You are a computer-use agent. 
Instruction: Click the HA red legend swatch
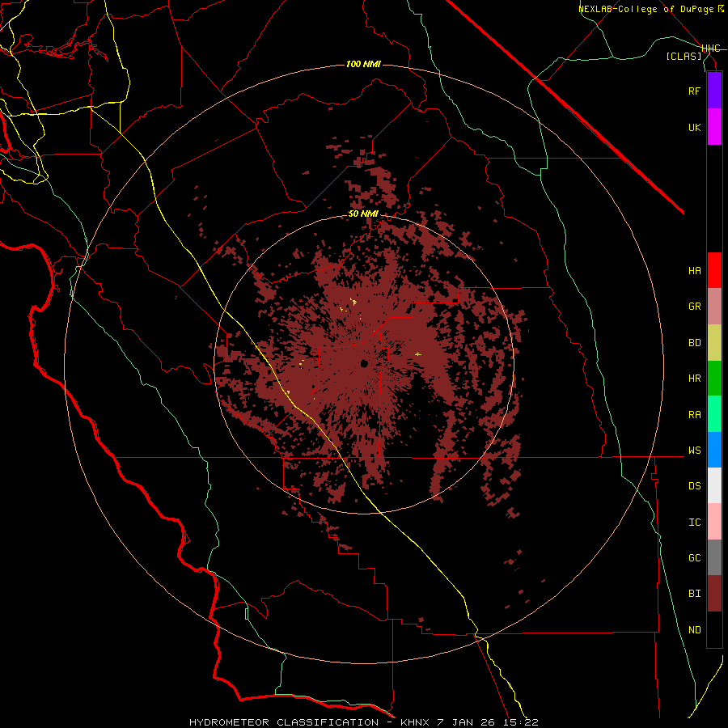point(714,270)
